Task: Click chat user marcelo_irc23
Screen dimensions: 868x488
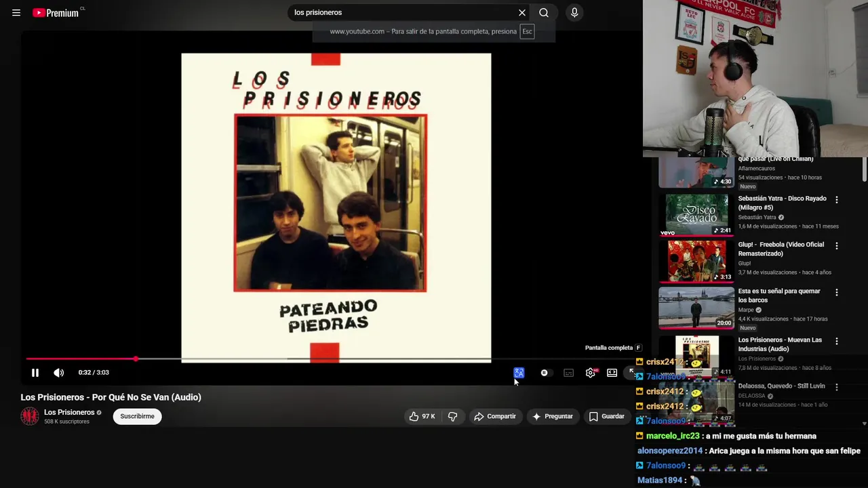Action: (672, 436)
